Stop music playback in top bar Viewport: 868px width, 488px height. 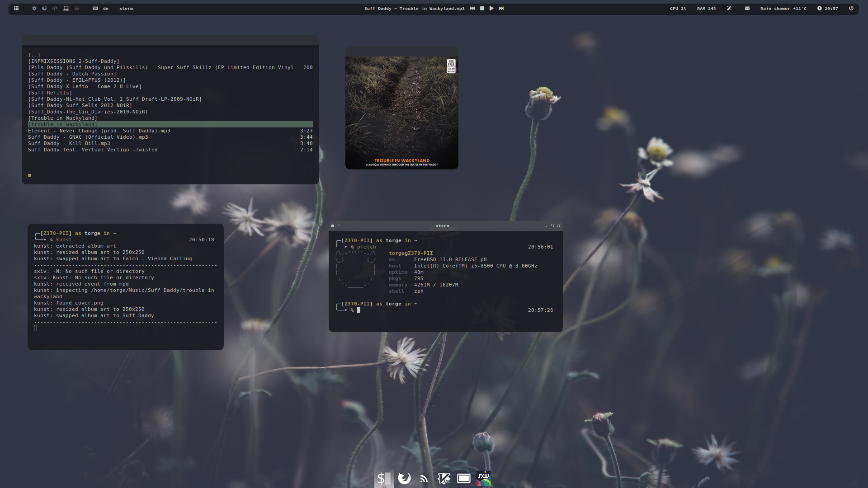pos(482,8)
